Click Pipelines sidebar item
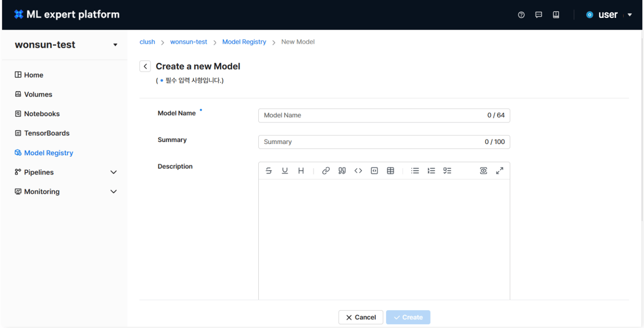 click(x=39, y=172)
